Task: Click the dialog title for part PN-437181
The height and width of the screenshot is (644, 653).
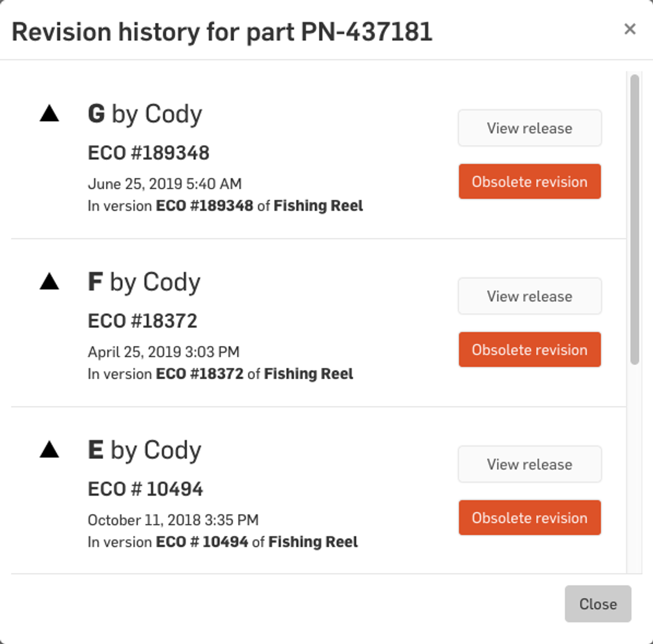Action: tap(222, 32)
